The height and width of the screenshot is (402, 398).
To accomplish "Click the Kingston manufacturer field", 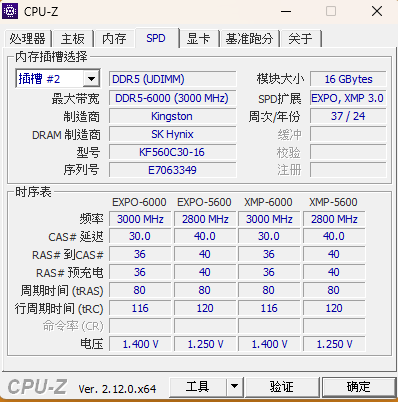I will [x=173, y=116].
